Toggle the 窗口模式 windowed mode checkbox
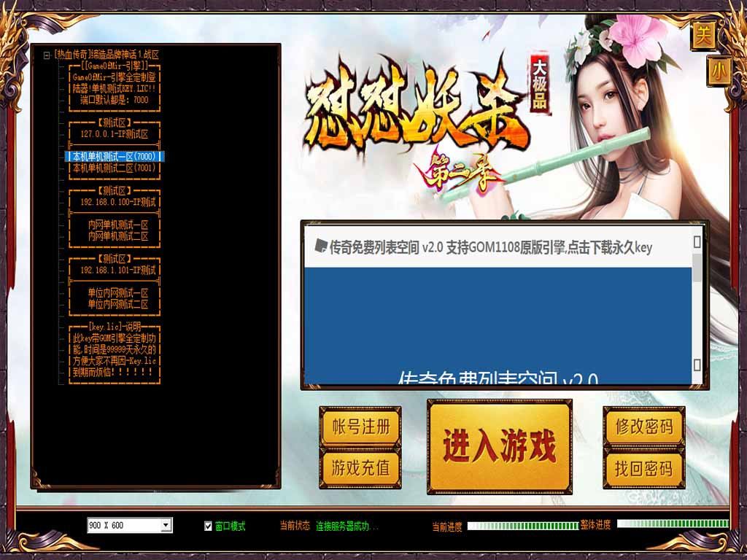The image size is (747, 560). (x=208, y=526)
